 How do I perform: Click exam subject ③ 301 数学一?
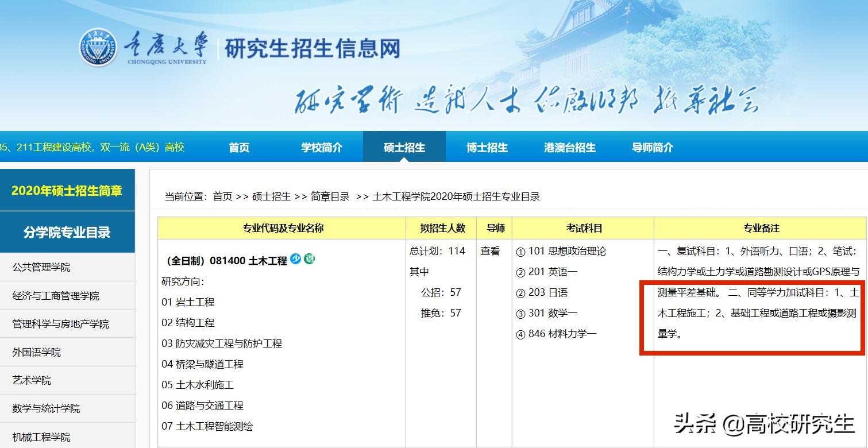(x=546, y=313)
